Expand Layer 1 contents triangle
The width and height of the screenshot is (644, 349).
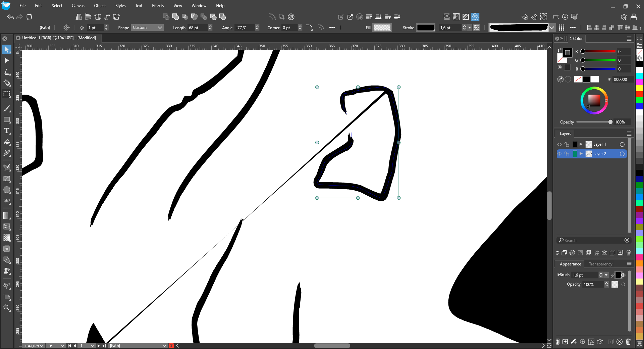[x=581, y=144]
